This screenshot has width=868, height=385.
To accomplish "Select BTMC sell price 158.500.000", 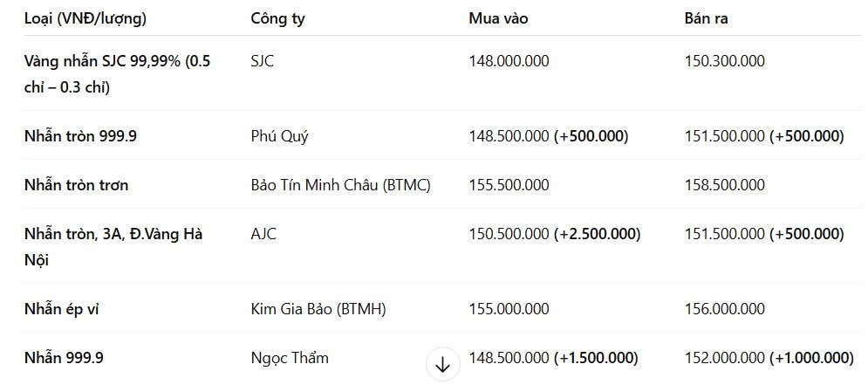I will 724,185.
